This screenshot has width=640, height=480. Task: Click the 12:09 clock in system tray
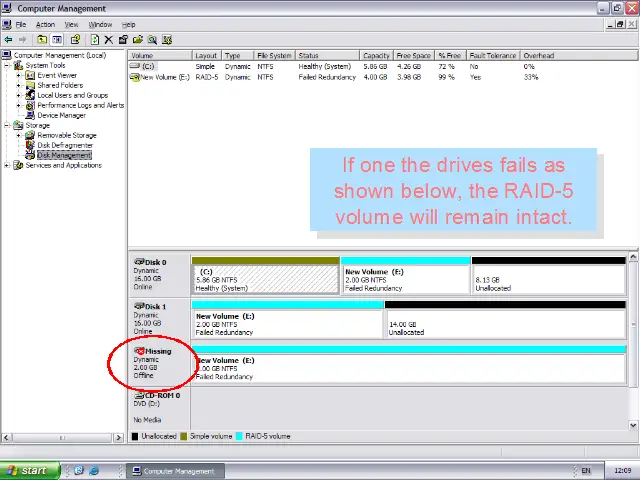[622, 471]
